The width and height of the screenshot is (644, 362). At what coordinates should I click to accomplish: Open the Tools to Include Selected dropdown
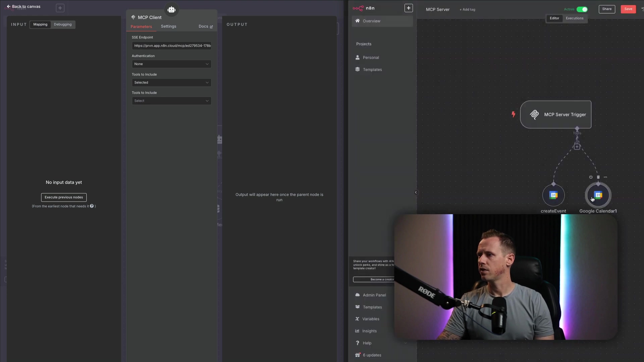171,82
